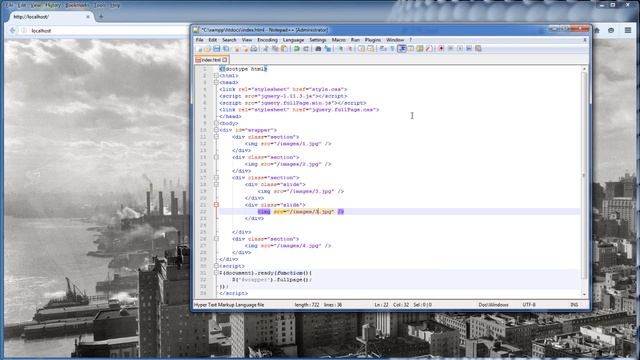Click the Print toolbar icon
This screenshot has height=360, width=640.
point(253,49)
